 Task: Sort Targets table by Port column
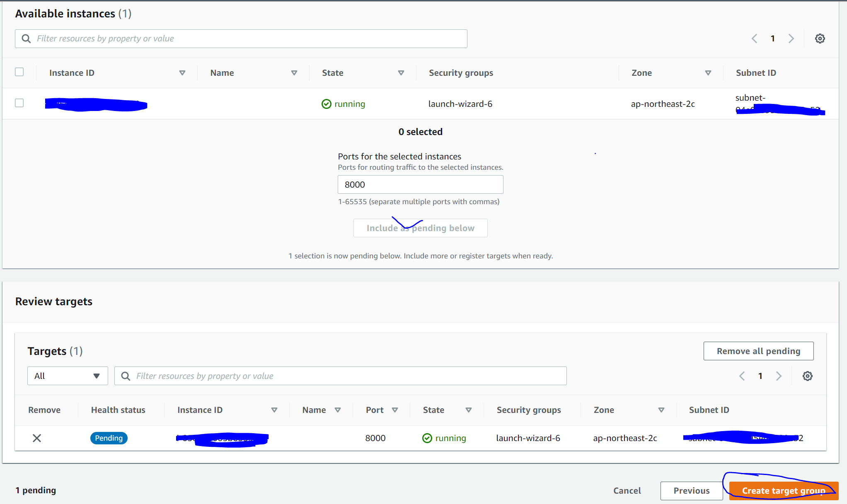(x=394, y=410)
